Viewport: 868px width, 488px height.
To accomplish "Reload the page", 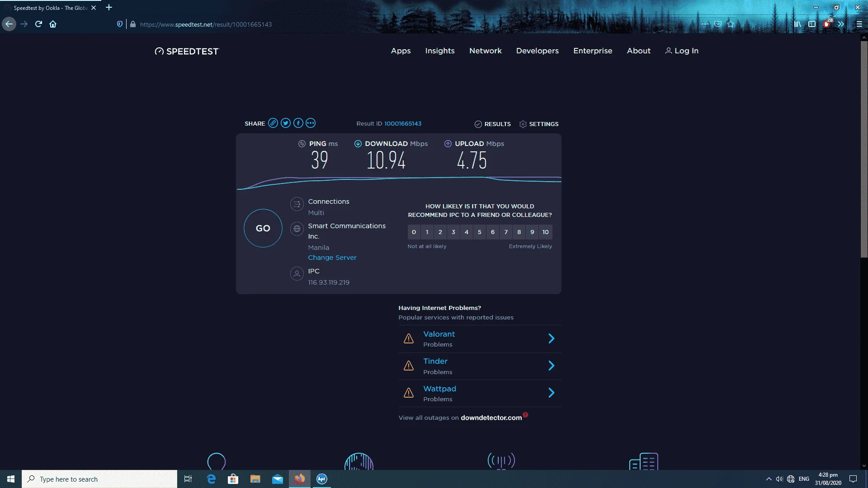I will tap(38, 24).
